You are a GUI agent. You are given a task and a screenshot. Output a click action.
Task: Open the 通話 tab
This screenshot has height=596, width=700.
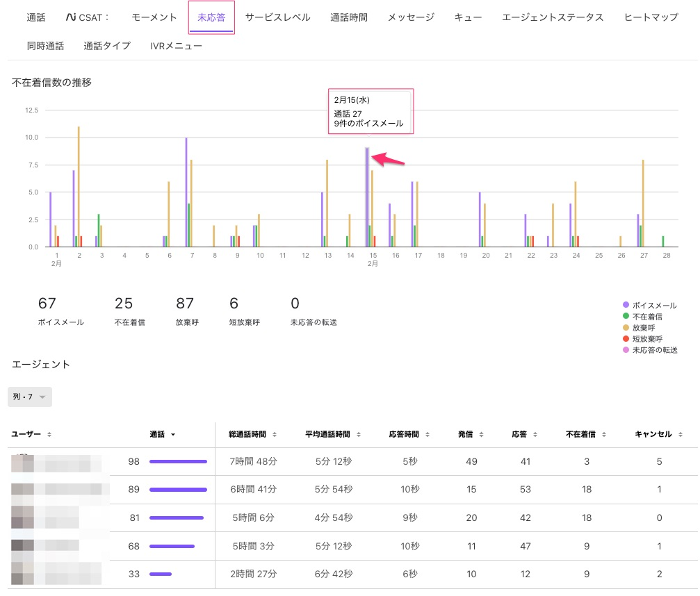click(35, 17)
